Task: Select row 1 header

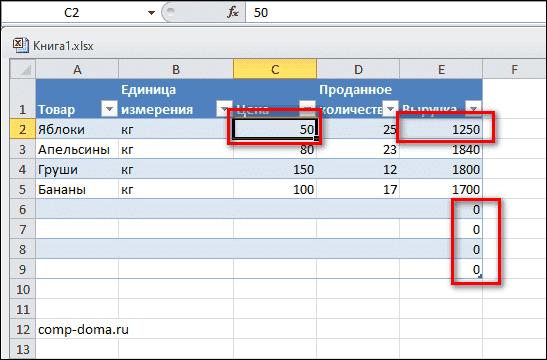Action: point(23,99)
